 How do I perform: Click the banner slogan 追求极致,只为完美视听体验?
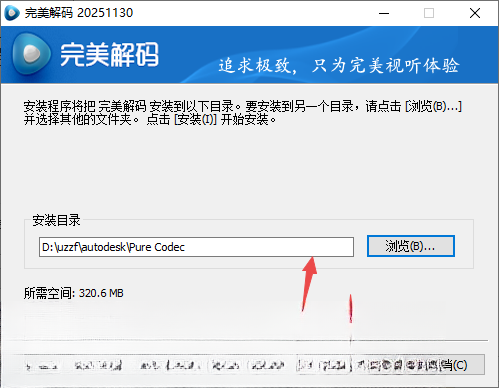[x=339, y=65]
